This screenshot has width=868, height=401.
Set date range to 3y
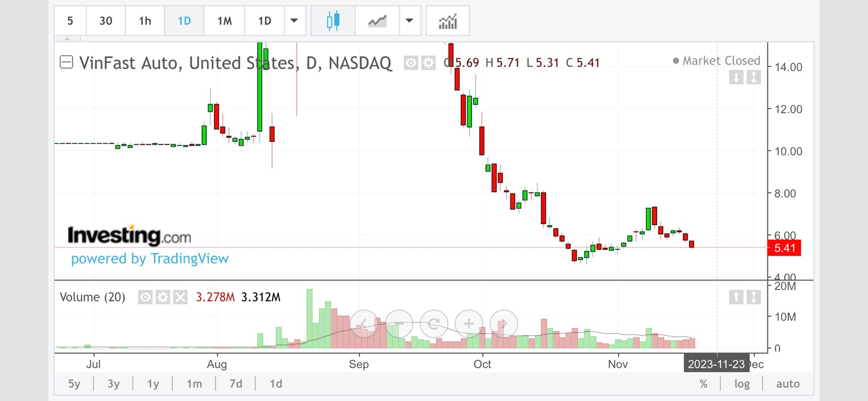114,384
